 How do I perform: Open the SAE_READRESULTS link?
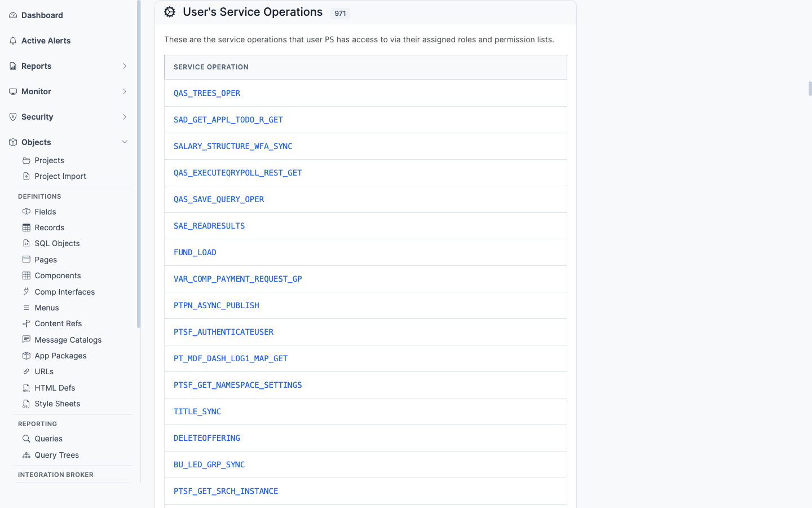click(x=209, y=226)
